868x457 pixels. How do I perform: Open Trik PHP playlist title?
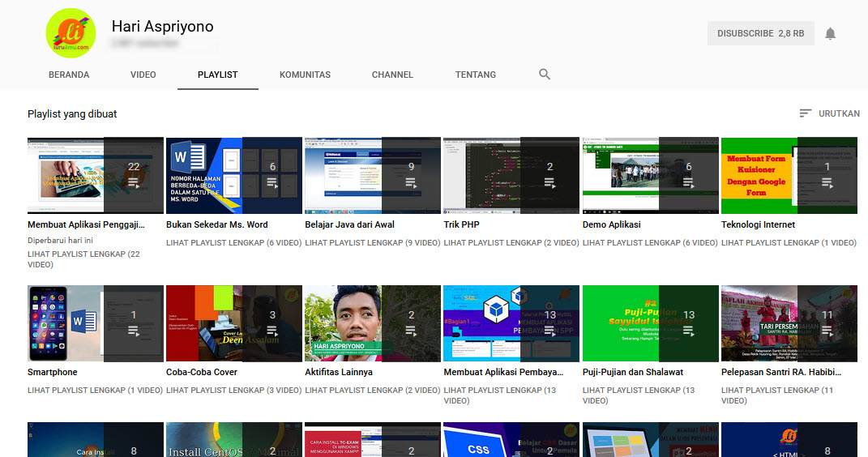point(462,224)
